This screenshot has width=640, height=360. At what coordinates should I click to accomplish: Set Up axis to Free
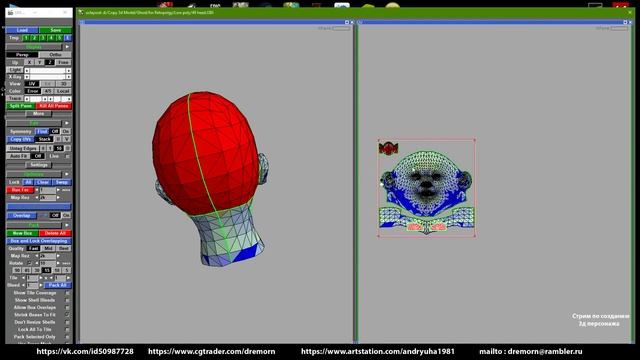tap(63, 62)
